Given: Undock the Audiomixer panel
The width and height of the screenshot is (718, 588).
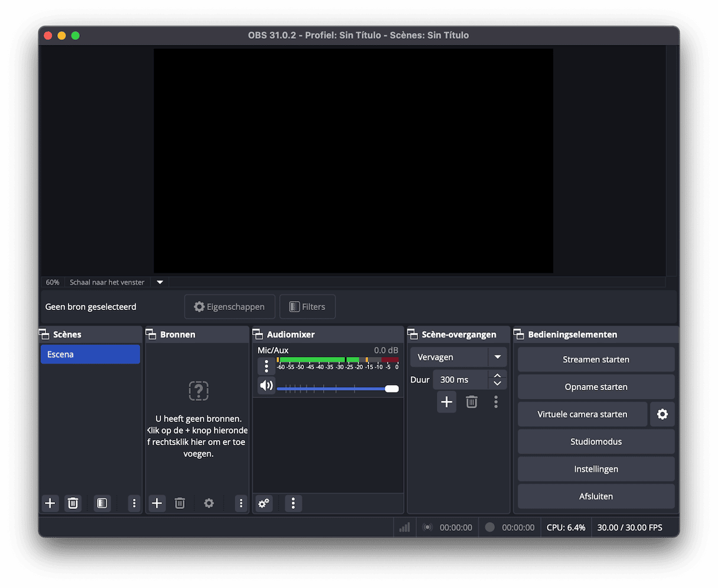Looking at the screenshot, I should (x=258, y=334).
